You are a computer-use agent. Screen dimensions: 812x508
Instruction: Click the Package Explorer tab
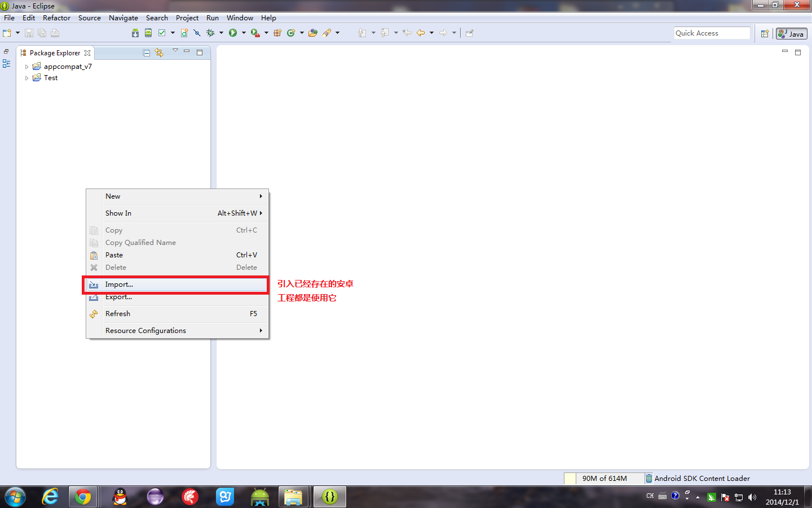click(55, 53)
